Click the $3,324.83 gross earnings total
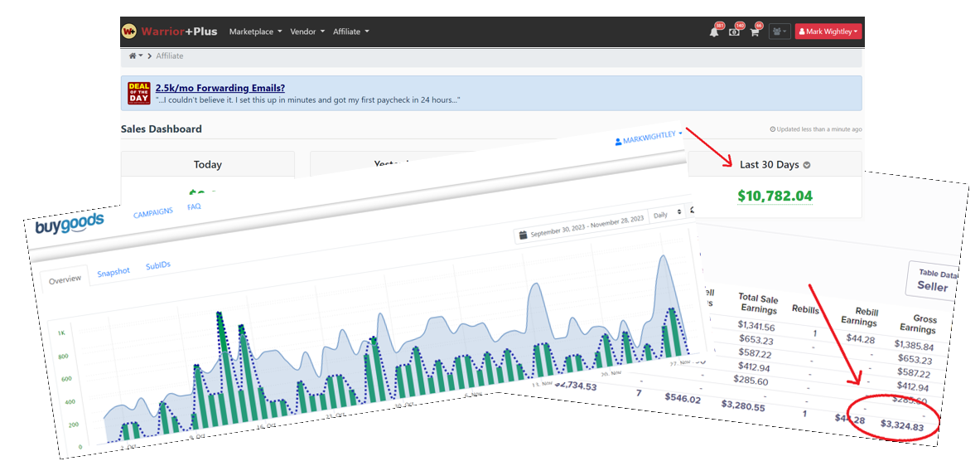 pos(902,426)
